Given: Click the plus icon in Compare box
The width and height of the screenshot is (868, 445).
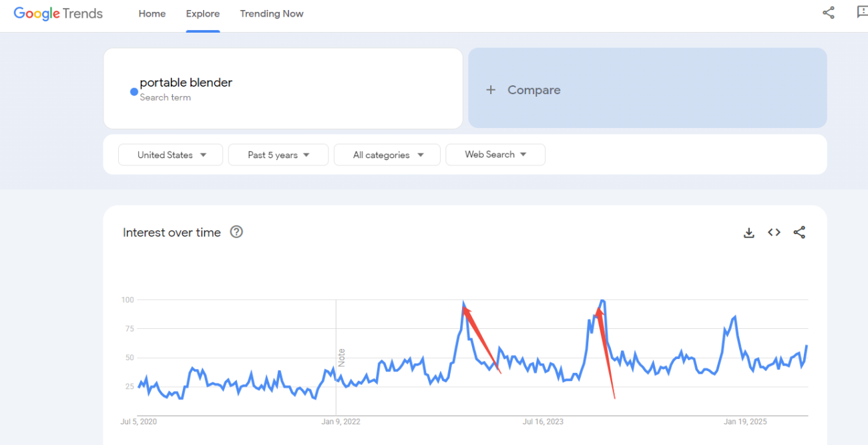Looking at the screenshot, I should 491,90.
